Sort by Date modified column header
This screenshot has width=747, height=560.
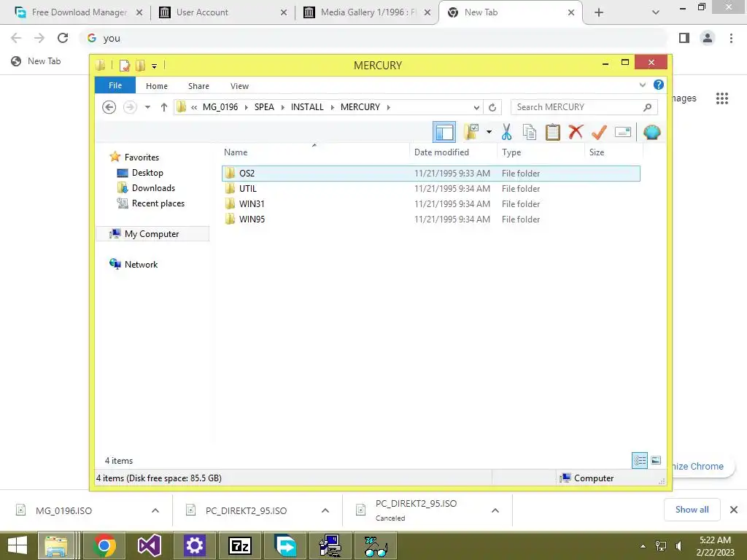[452, 152]
